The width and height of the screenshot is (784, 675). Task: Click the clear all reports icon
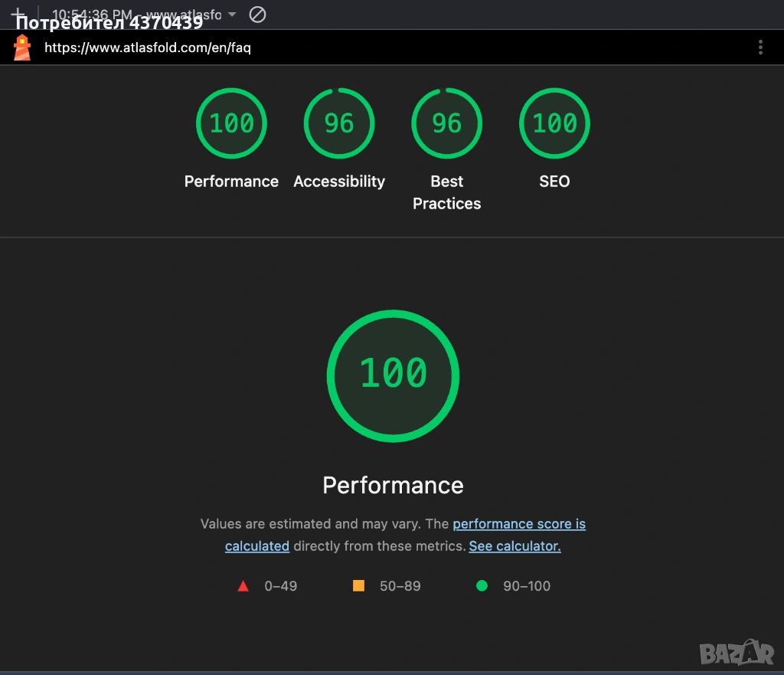(258, 15)
